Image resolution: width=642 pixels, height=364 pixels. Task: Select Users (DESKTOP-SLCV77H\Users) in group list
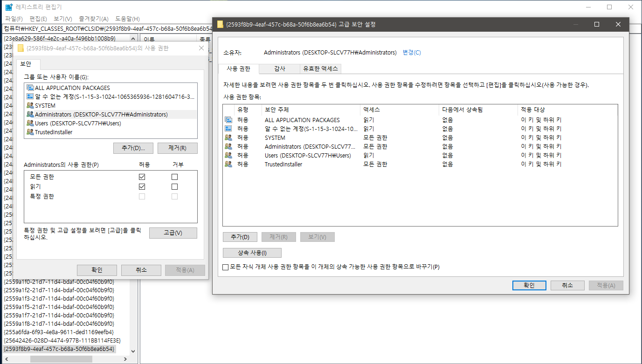(x=78, y=123)
